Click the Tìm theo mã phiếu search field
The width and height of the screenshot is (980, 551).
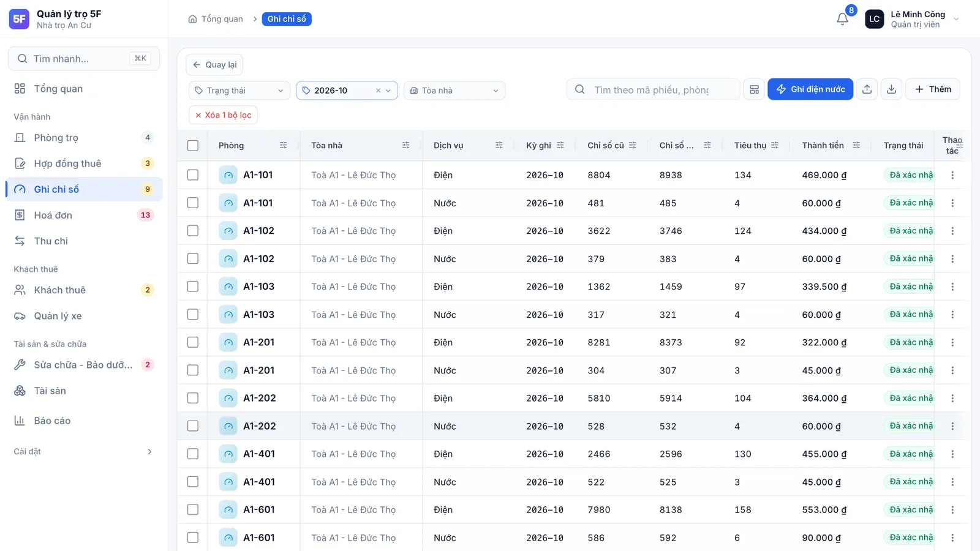[653, 90]
